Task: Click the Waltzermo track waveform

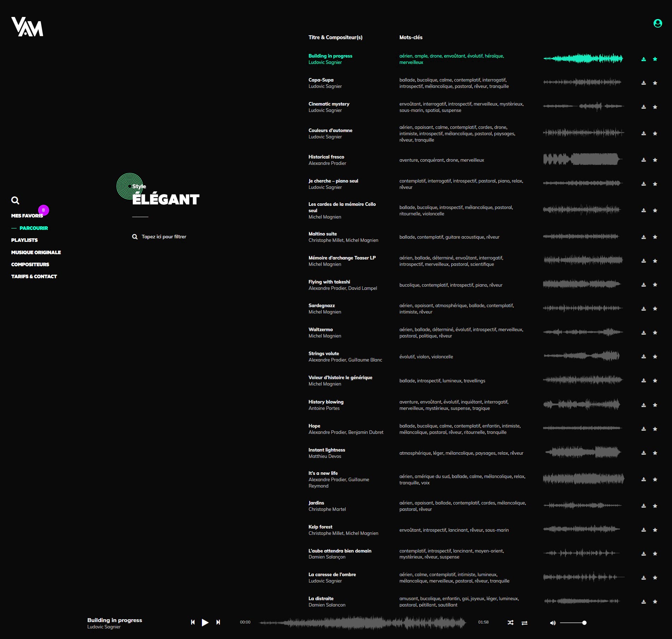Action: tap(583, 332)
